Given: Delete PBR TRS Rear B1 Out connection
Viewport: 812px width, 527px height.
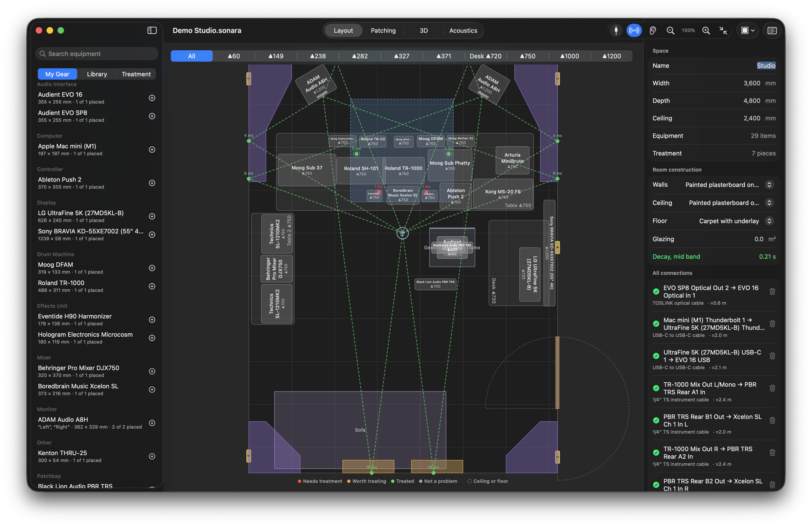Looking at the screenshot, I should [772, 420].
